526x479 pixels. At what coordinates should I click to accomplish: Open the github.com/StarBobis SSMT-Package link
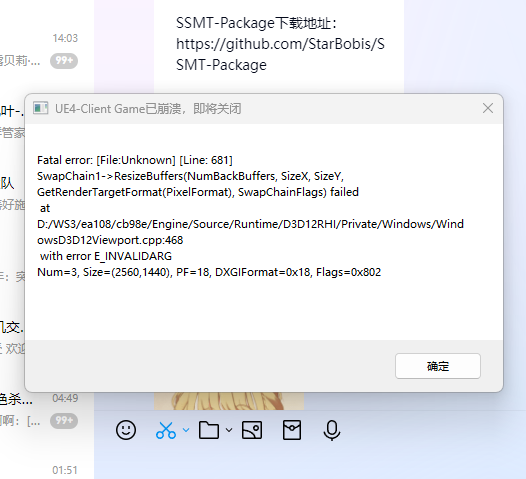(x=280, y=54)
